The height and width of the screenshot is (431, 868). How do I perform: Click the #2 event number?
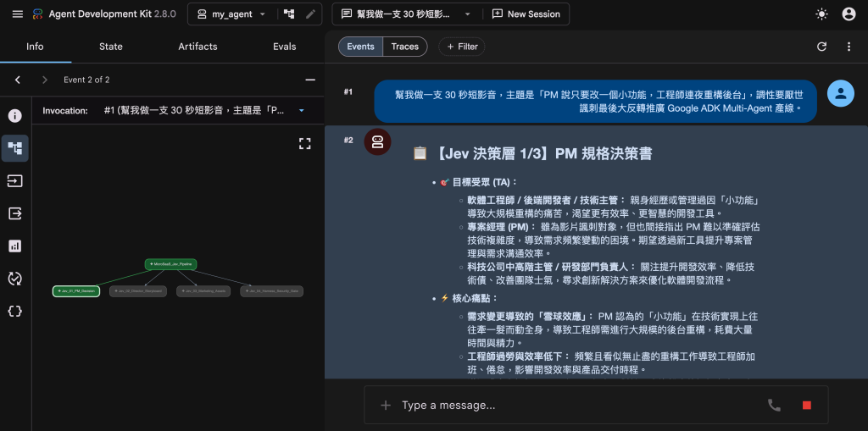pos(348,140)
